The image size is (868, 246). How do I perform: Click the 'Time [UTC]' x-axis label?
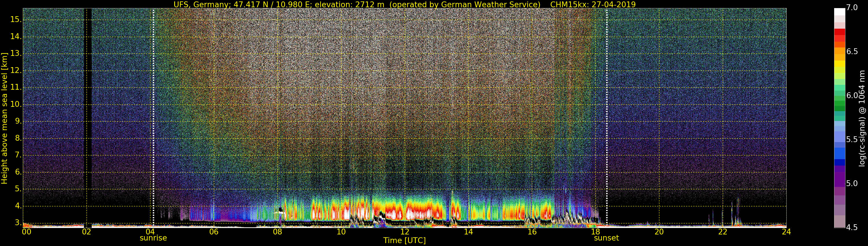tap(404, 240)
